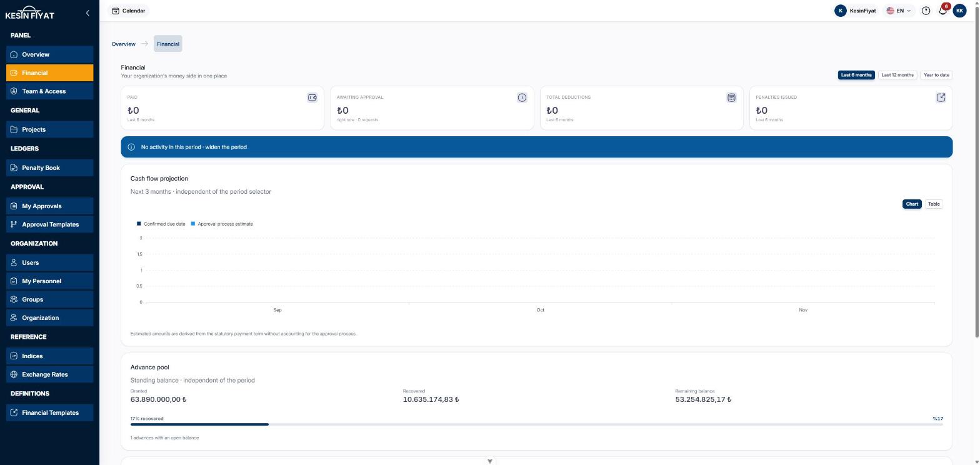This screenshot has height=465, width=980.
Task: Click the My Personnel icon
Action: [x=14, y=281]
